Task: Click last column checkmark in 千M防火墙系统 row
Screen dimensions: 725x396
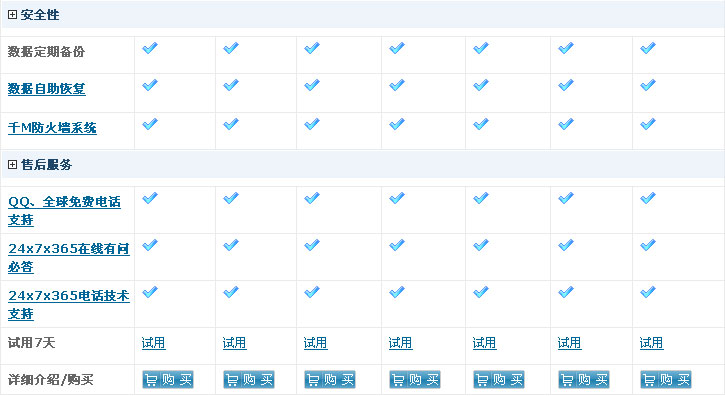Action: [648, 124]
